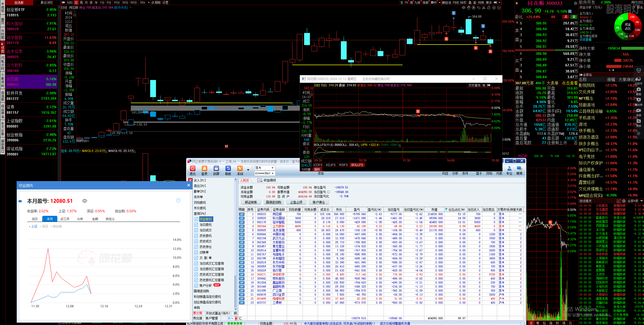The width and height of the screenshot is (644, 325).
Task: Click the 账户清仓 button
Action: 319,202
